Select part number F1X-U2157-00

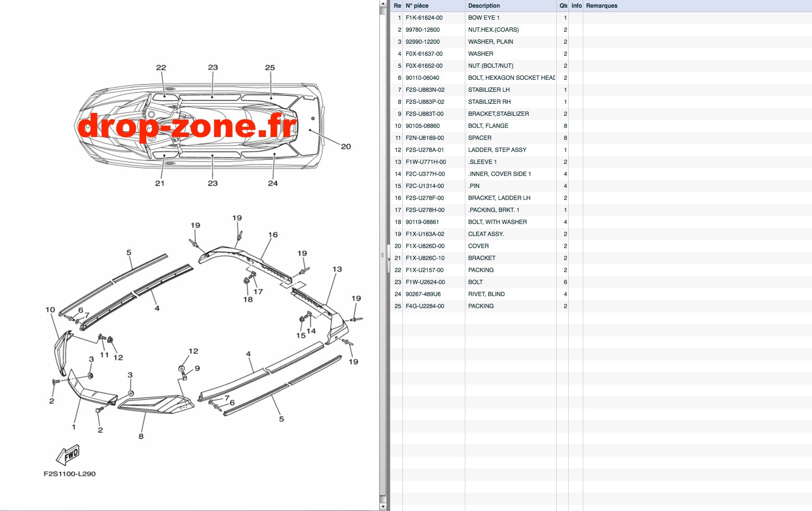pyautogui.click(x=425, y=270)
